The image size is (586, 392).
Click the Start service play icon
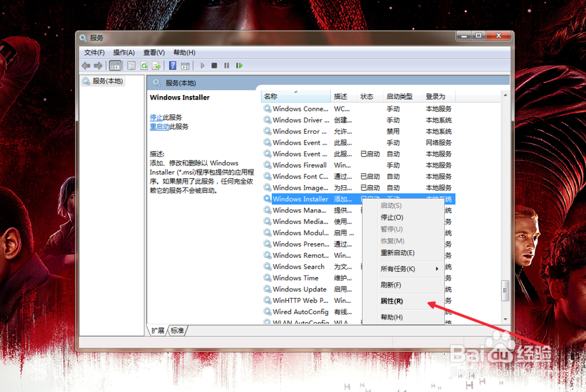(202, 66)
